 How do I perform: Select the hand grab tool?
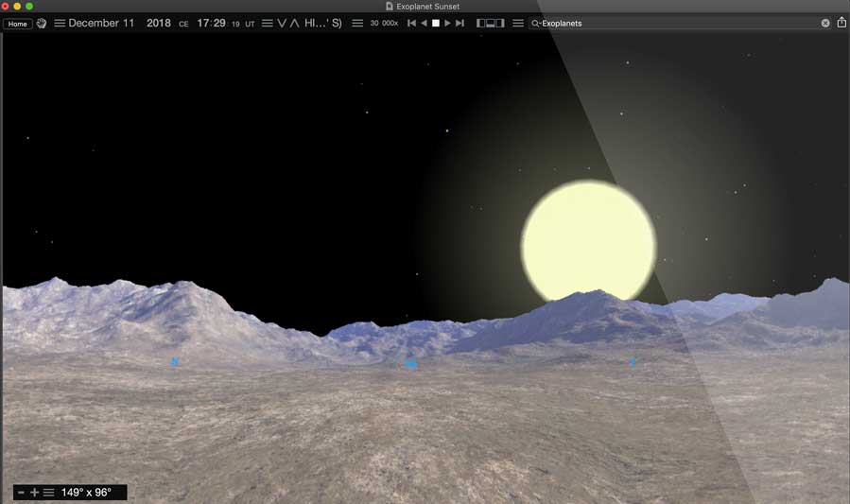pyautogui.click(x=42, y=24)
